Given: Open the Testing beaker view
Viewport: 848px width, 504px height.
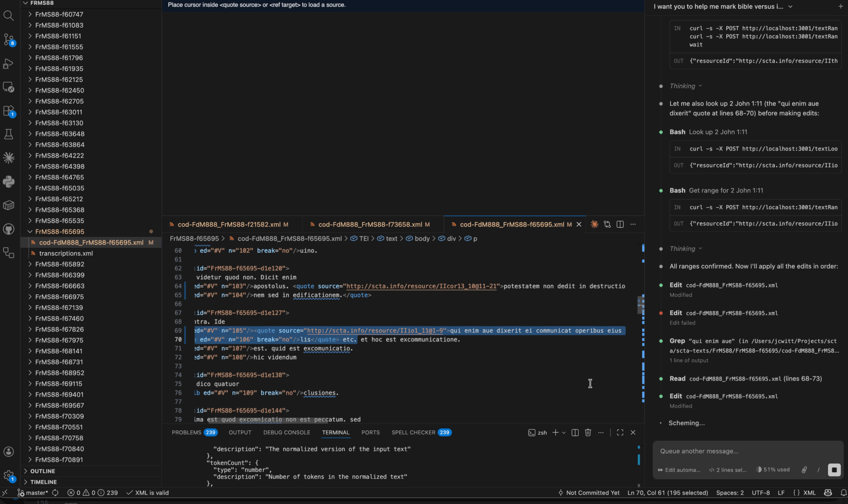Looking at the screenshot, I should click(x=8, y=134).
